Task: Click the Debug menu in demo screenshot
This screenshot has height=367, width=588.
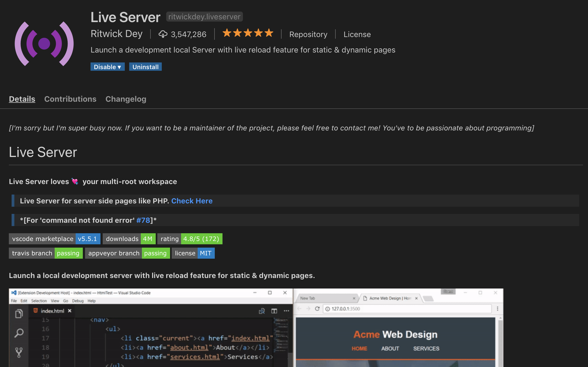Action: pos(78,301)
